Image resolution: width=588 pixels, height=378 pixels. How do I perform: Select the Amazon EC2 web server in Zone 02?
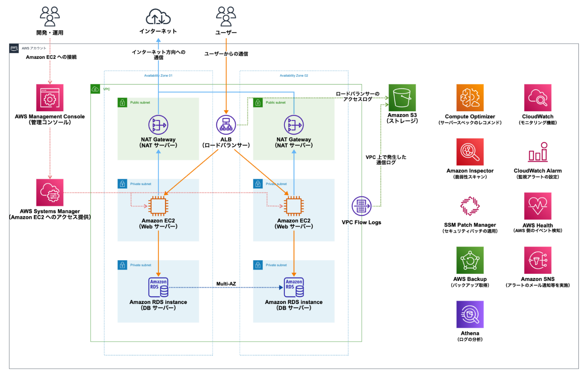pyautogui.click(x=293, y=206)
